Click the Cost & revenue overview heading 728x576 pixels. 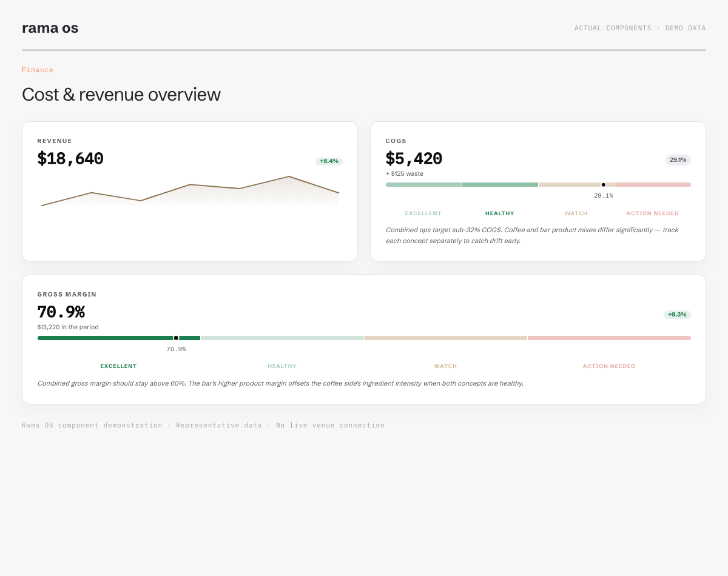pos(121,95)
